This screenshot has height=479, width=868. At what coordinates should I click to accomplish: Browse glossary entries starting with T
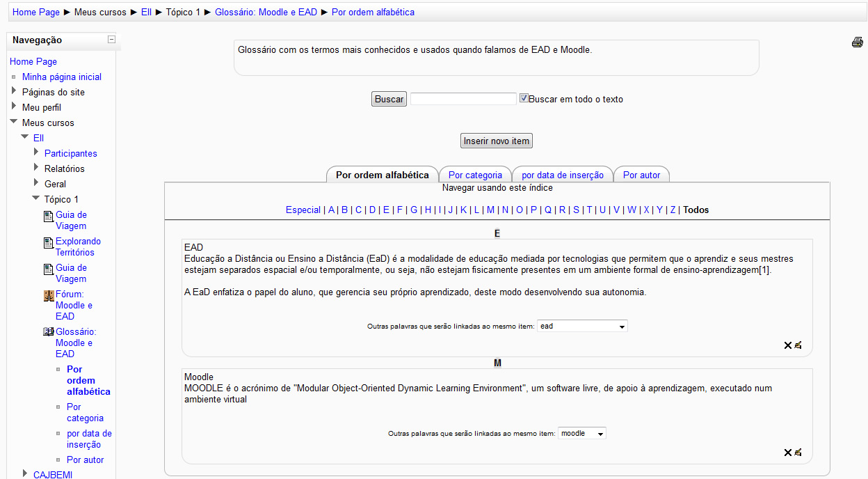click(589, 210)
